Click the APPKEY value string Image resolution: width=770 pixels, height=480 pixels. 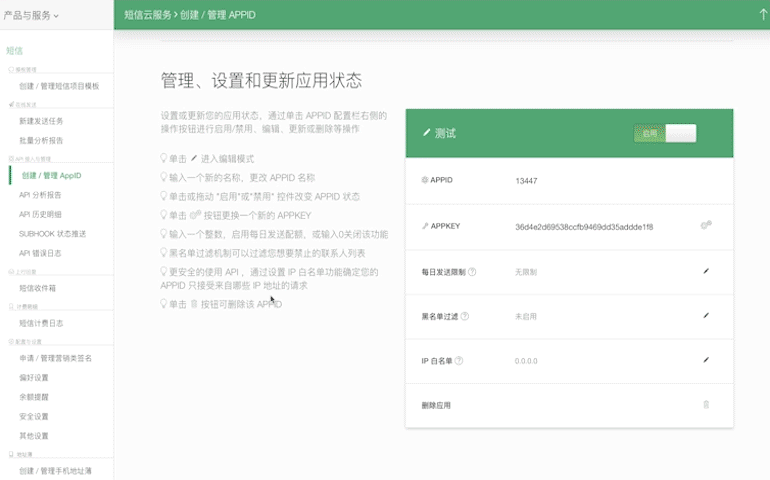point(584,226)
